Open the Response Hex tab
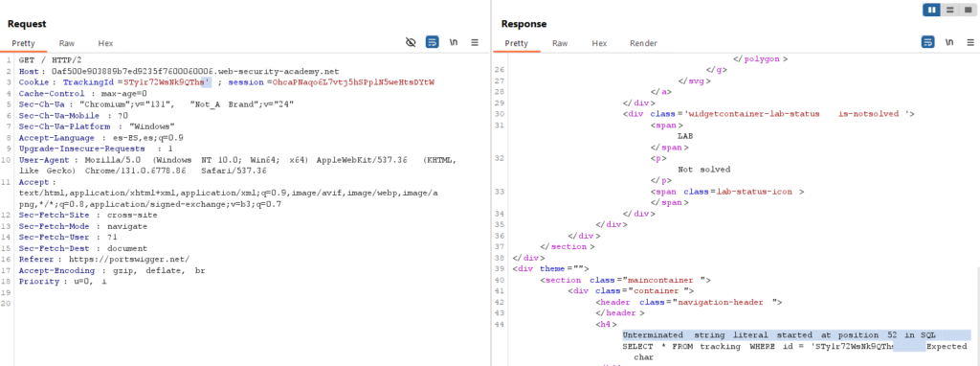 point(599,43)
